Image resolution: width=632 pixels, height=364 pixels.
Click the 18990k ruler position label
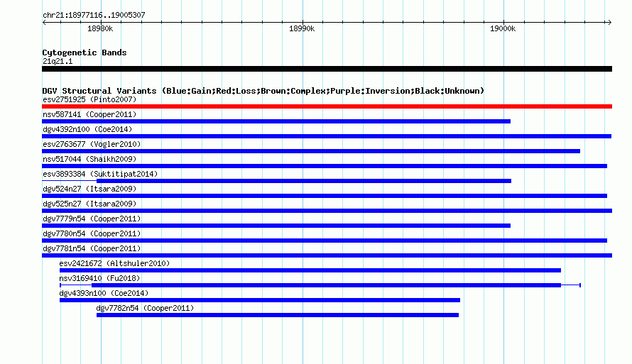coord(302,28)
